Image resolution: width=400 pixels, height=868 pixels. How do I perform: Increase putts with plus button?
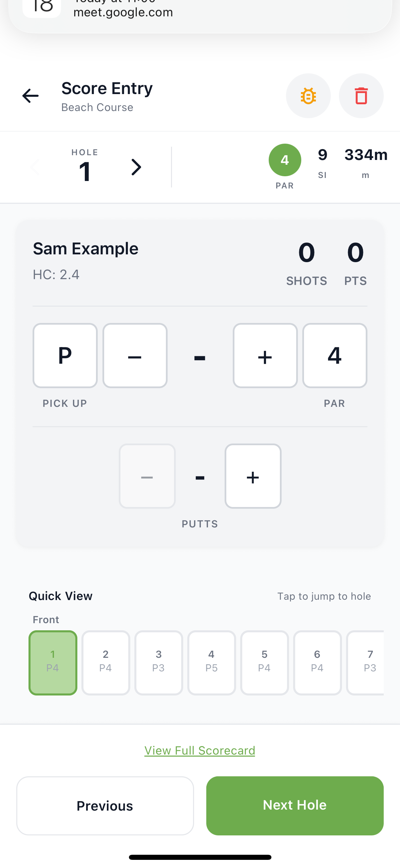tap(253, 476)
